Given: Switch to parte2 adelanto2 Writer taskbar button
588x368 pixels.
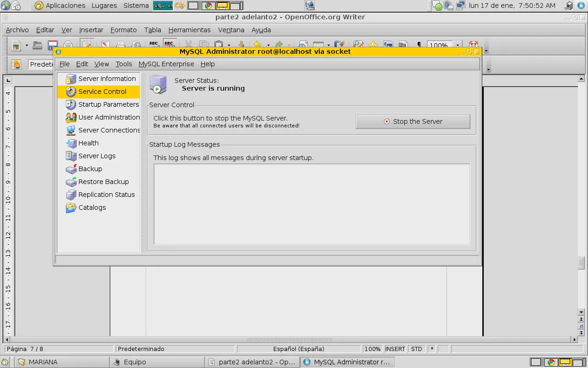Looking at the screenshot, I should point(253,362).
